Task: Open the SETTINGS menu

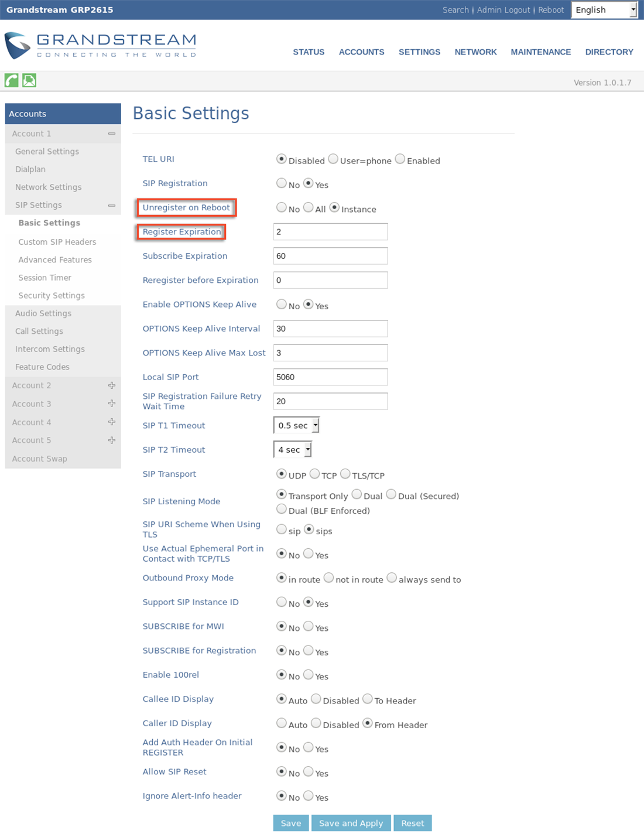Action: [x=419, y=52]
